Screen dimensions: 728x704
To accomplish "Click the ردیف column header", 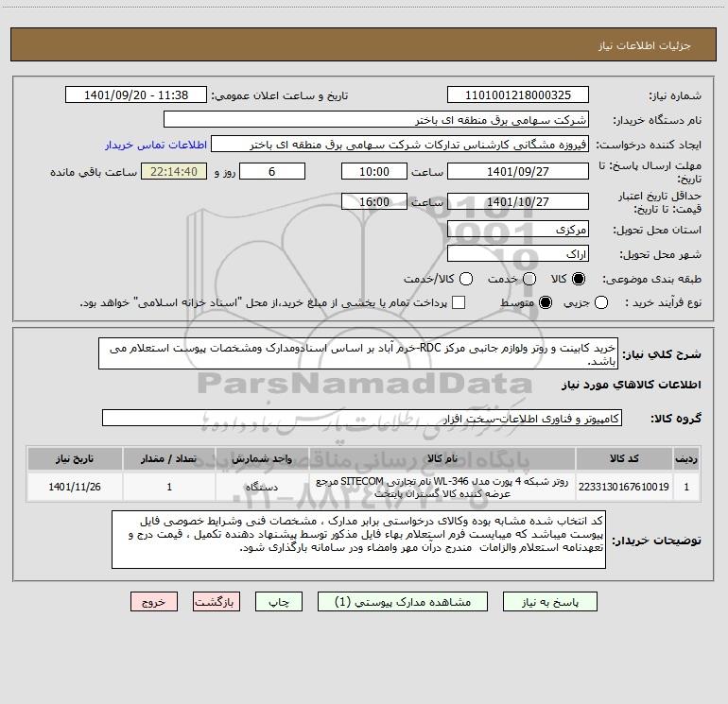I will coord(686,458).
